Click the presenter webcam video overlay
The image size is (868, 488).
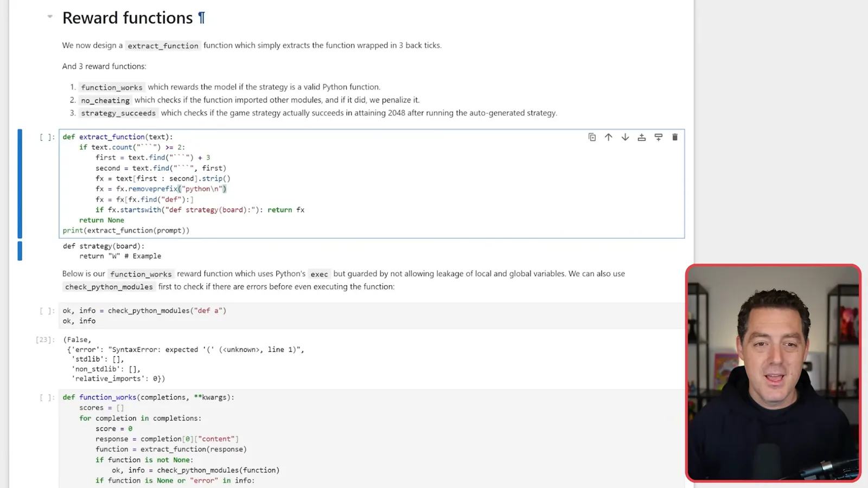[x=773, y=373]
